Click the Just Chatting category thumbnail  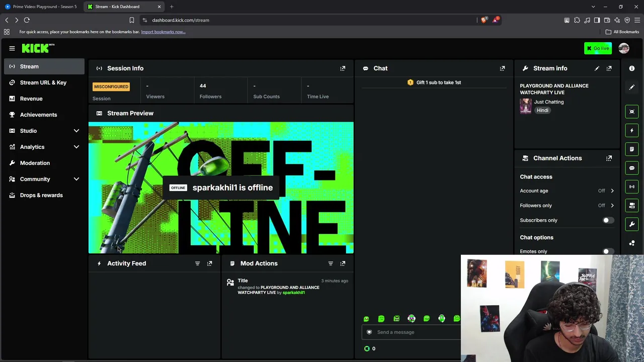[x=525, y=106]
